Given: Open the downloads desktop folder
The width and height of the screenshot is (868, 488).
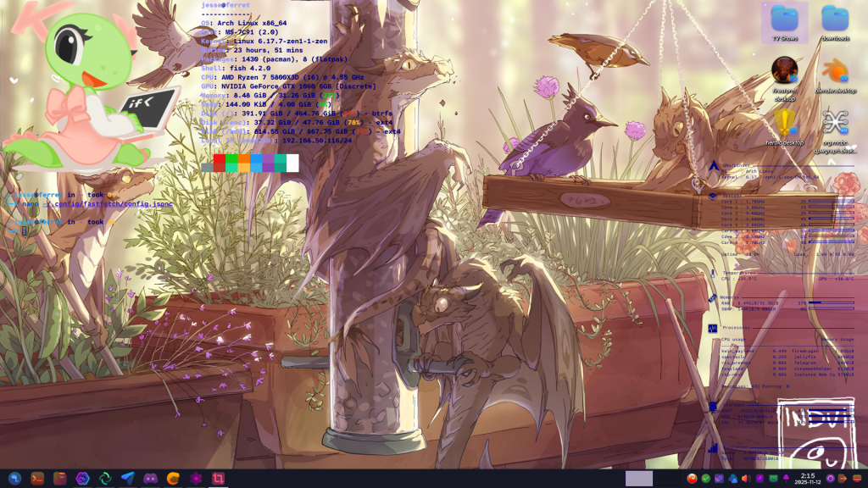Looking at the screenshot, I should (x=835, y=21).
